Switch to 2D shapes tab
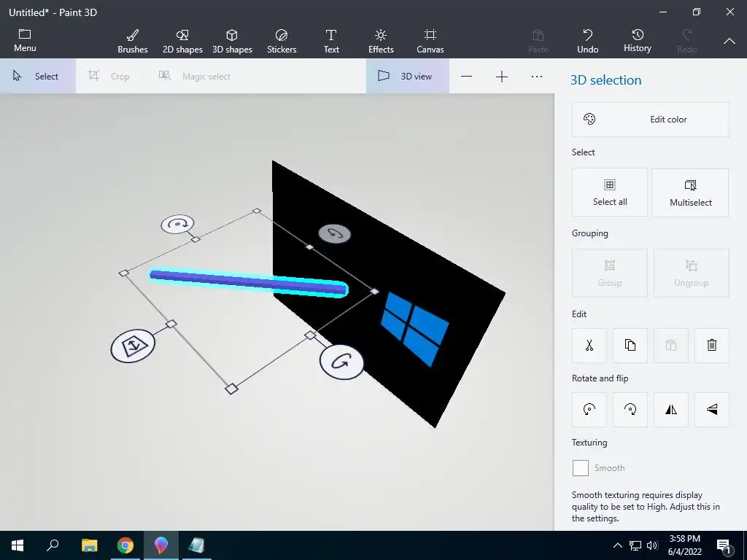This screenshot has width=747, height=560. 182,41
